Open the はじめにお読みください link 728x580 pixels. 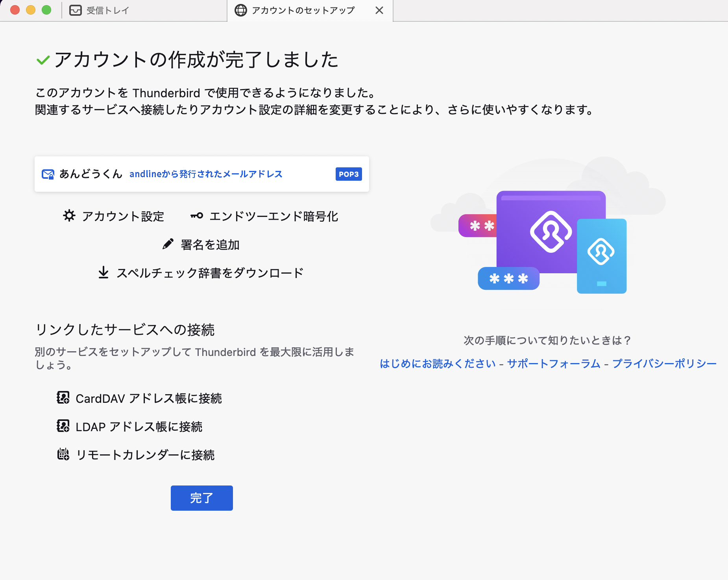(438, 363)
